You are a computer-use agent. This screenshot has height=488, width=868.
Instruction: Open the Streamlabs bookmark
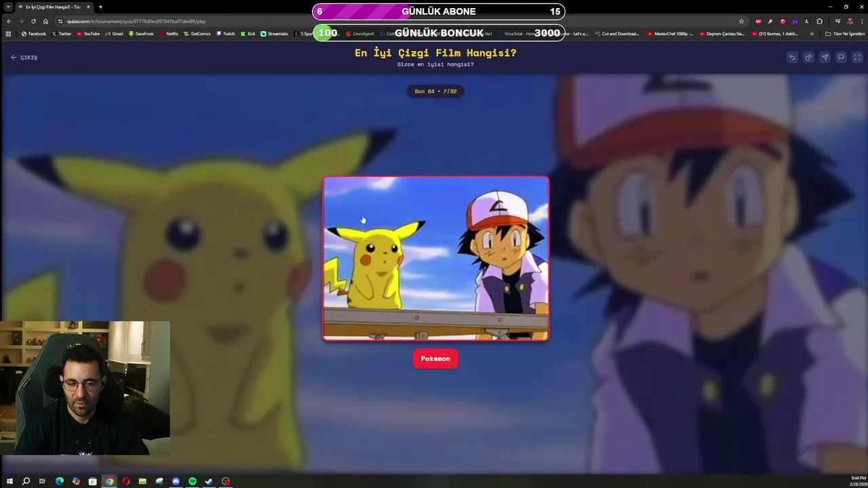coord(275,33)
